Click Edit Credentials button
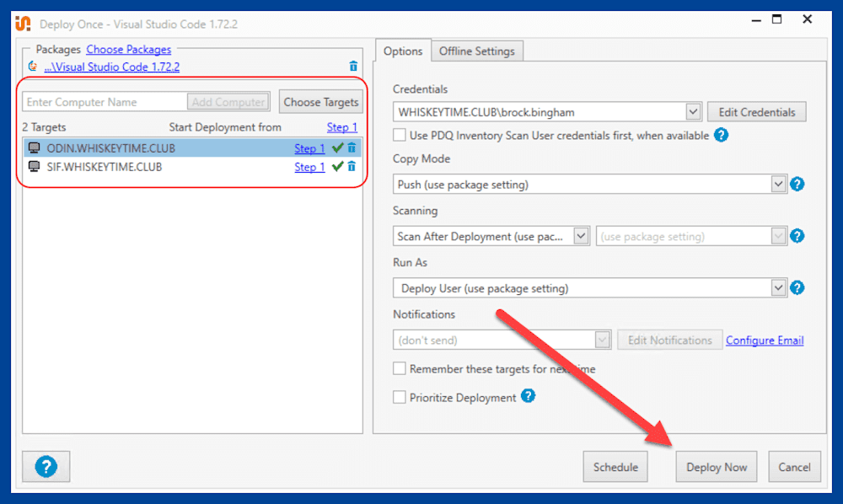This screenshot has height=504, width=843. pyautogui.click(x=756, y=112)
